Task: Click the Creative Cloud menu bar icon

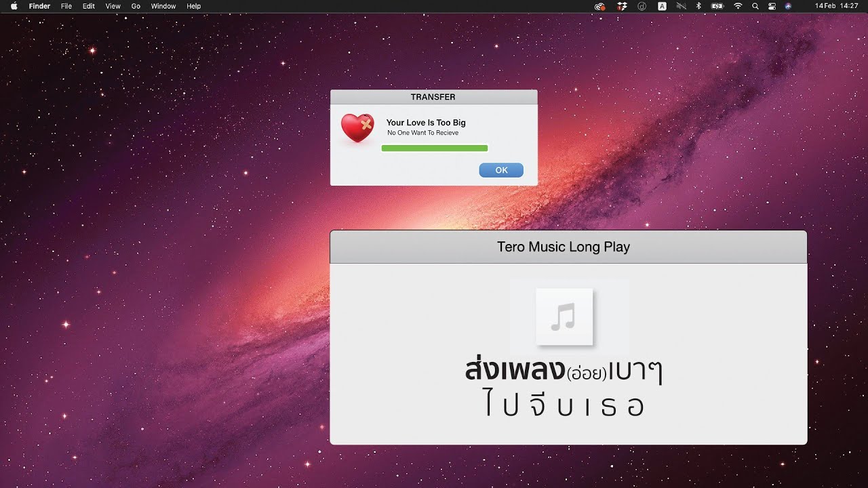Action: click(x=599, y=6)
